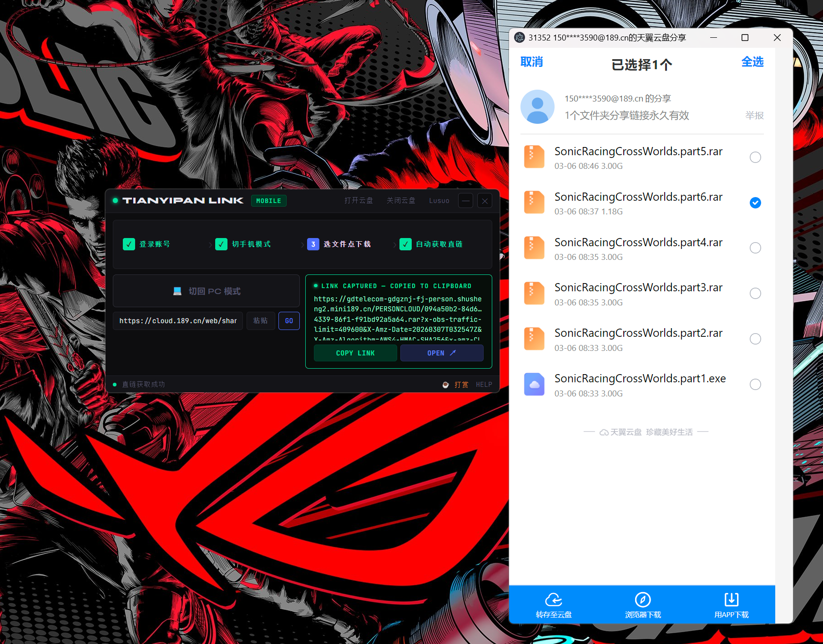Click the part1.exe cloud file icon

[x=534, y=385]
